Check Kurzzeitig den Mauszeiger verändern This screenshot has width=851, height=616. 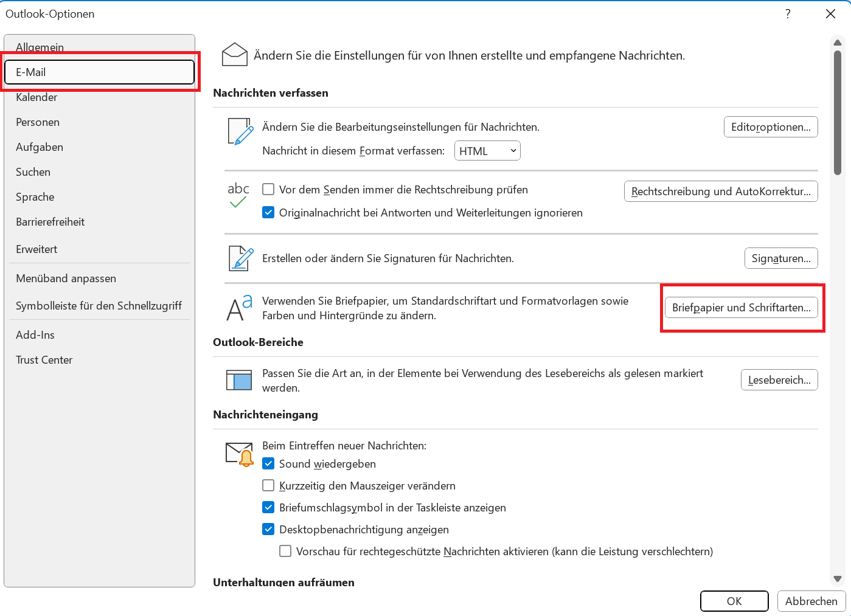pyautogui.click(x=268, y=486)
